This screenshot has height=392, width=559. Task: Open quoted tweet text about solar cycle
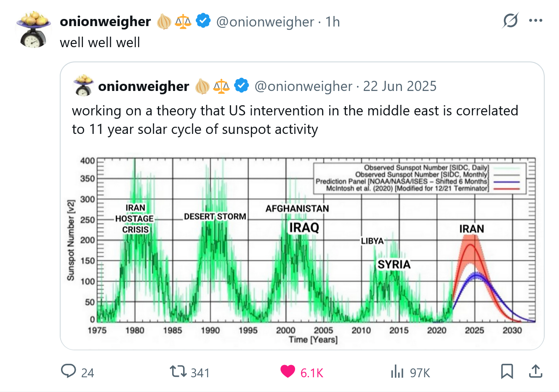(295, 120)
